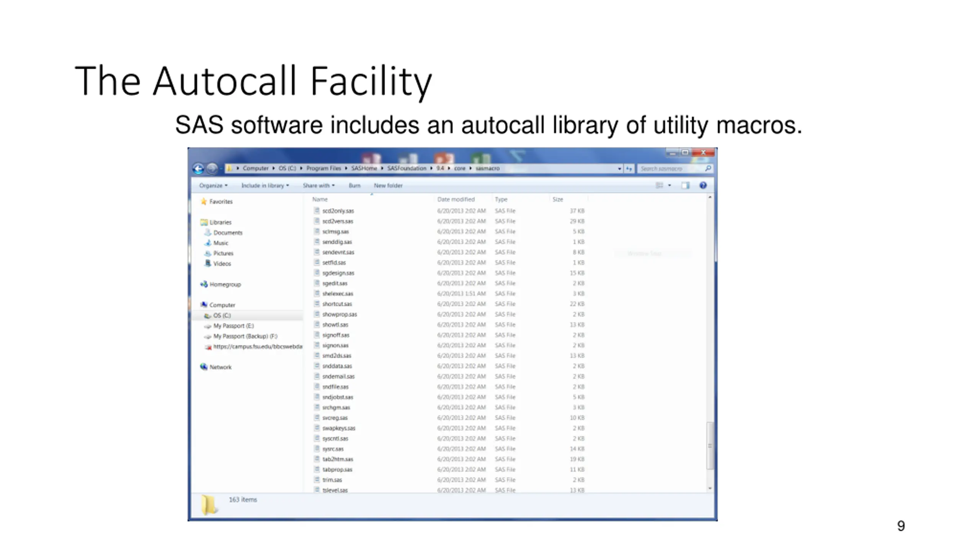Viewport: 980px width, 551px height.
Task: Select file scd2vers.sas
Action: pyautogui.click(x=338, y=221)
